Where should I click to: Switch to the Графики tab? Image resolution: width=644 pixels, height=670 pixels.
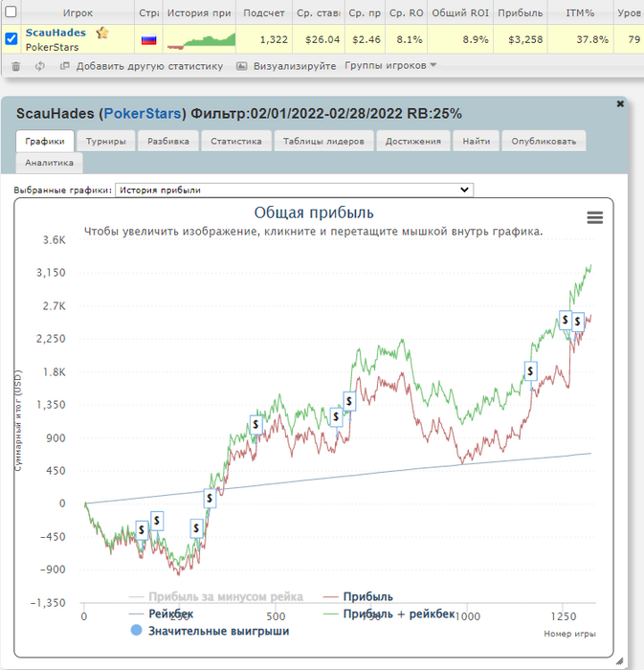pyautogui.click(x=45, y=141)
